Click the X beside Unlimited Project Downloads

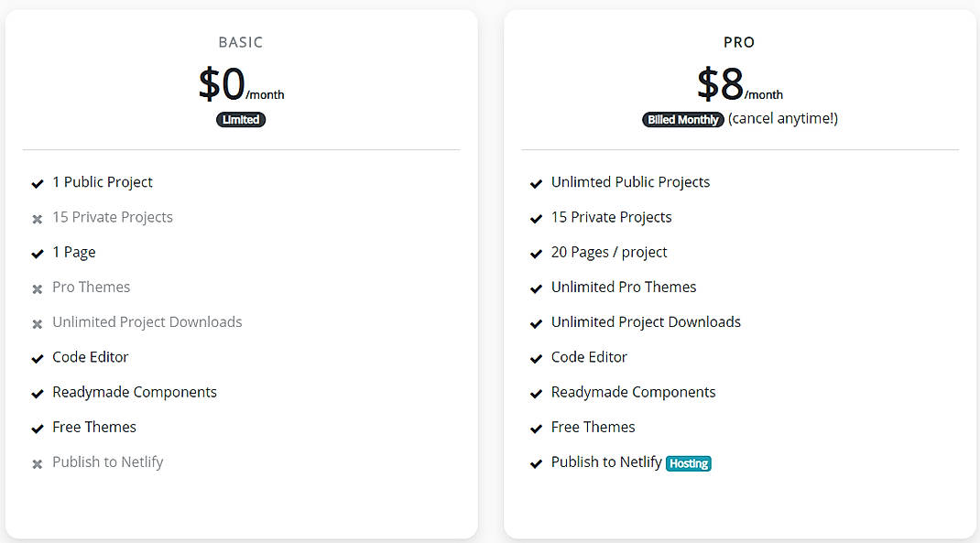(38, 323)
